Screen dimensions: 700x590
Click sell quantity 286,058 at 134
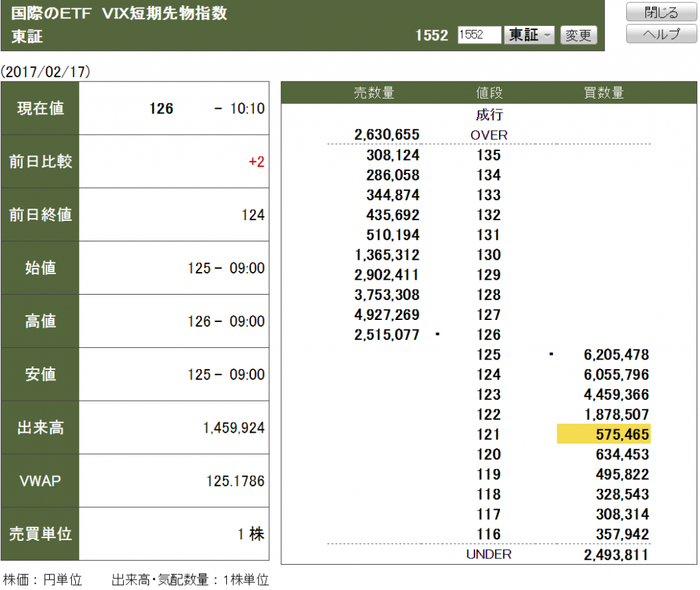point(393,175)
